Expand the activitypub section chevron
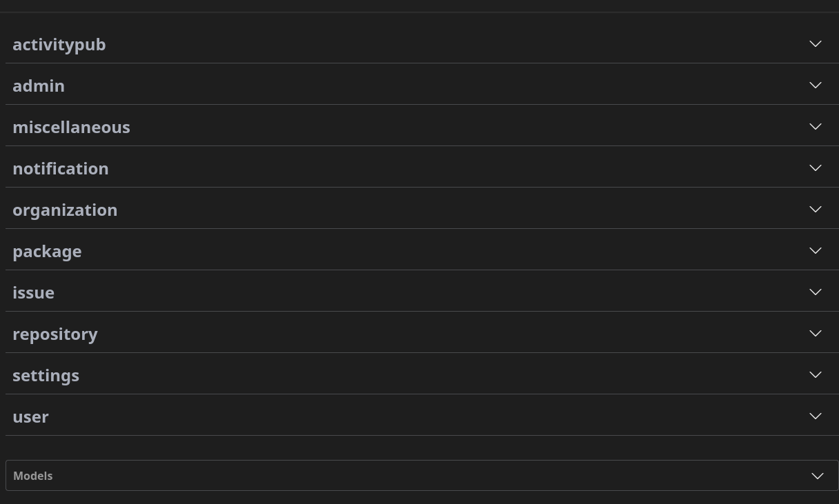 point(815,44)
